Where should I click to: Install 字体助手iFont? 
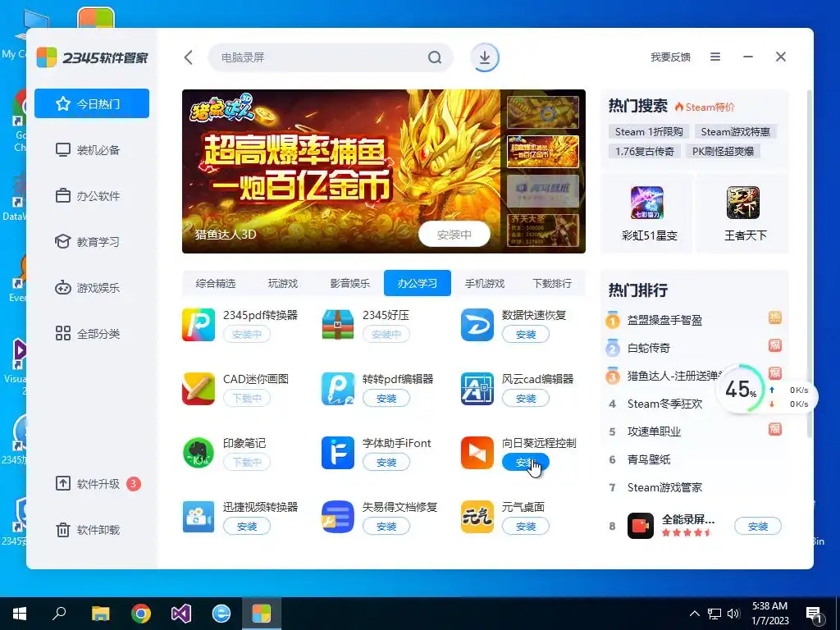click(386, 462)
